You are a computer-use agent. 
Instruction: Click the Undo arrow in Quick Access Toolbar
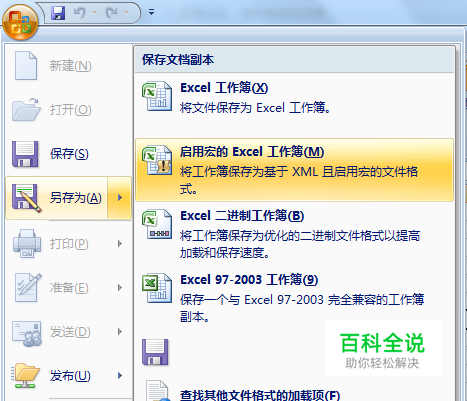(x=80, y=13)
